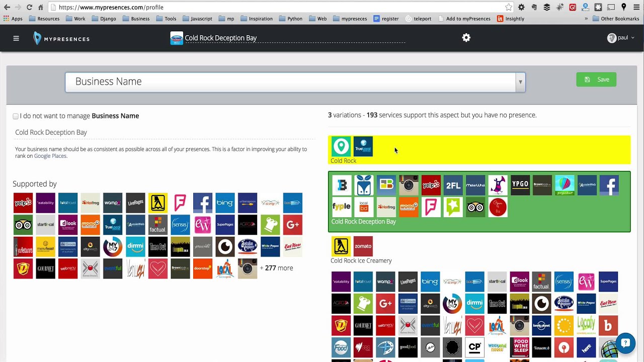Follow the Google Places link
The height and width of the screenshot is (362, 644).
coord(50,156)
